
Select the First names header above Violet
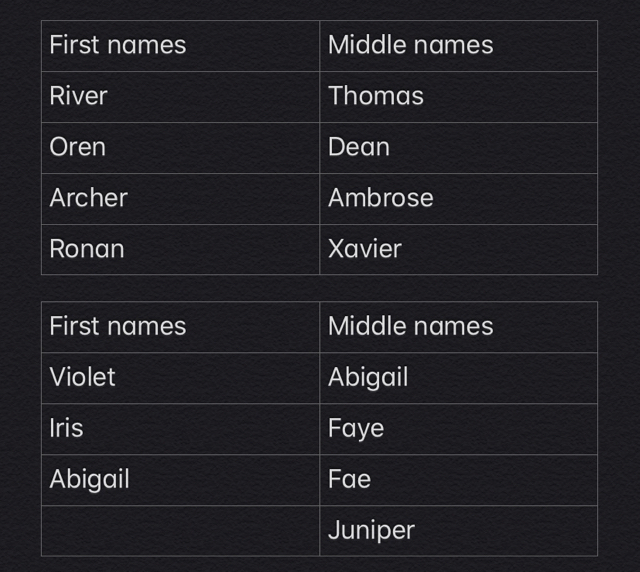180,327
